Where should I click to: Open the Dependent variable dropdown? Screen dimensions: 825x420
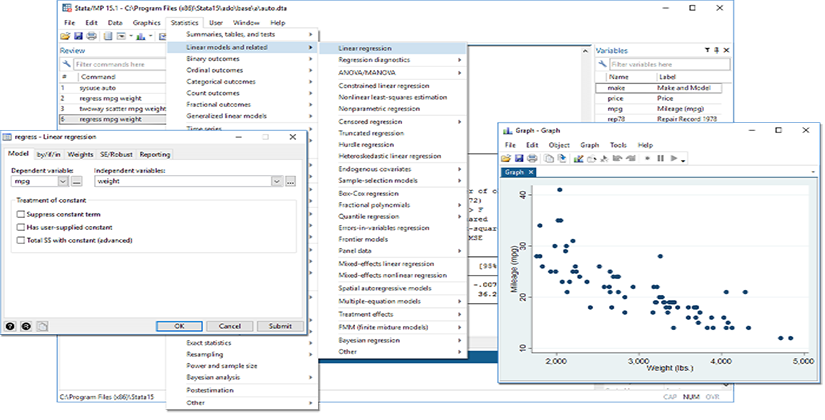tap(63, 181)
